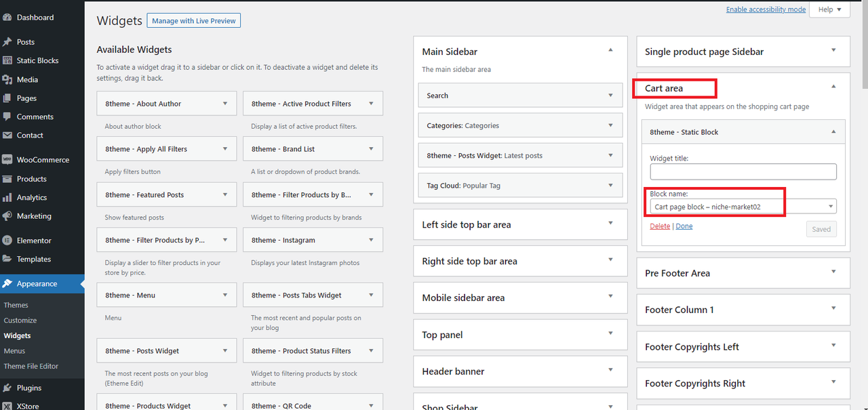Screen dimensions: 868x410
Task: Collapse the Main Sidebar panel
Action: 610,51
